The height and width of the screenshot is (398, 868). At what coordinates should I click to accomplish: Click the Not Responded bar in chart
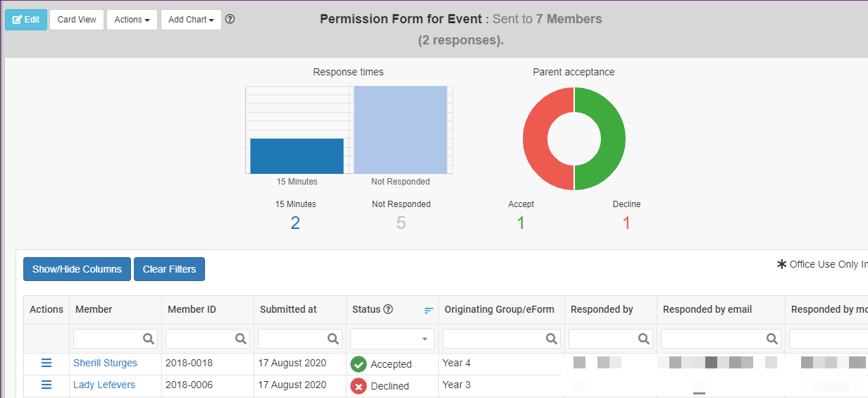[x=400, y=130]
